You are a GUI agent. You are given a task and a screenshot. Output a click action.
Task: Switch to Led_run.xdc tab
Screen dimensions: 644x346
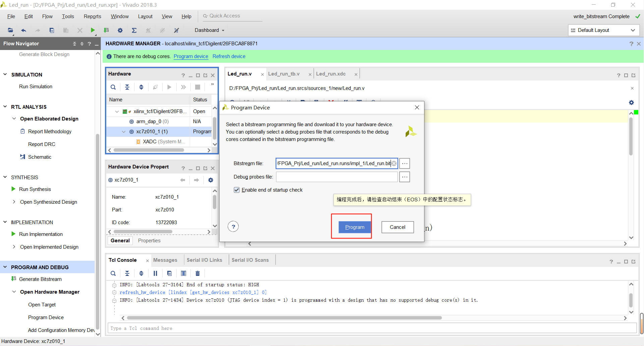pyautogui.click(x=331, y=74)
